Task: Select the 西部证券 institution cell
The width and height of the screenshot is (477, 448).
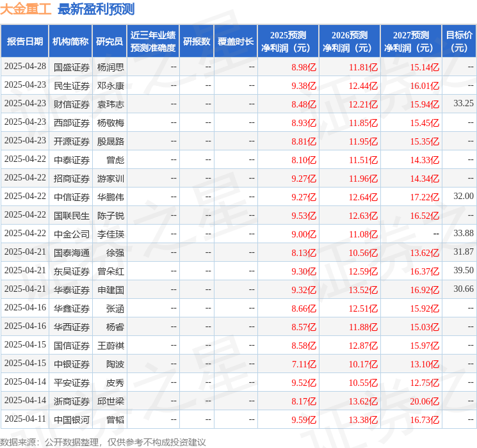Action: (x=72, y=123)
